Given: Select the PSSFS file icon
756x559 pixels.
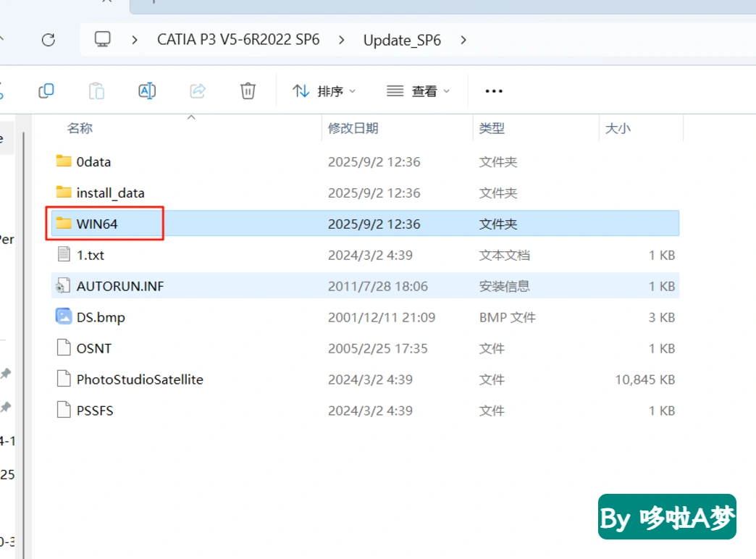Looking at the screenshot, I should point(64,410).
